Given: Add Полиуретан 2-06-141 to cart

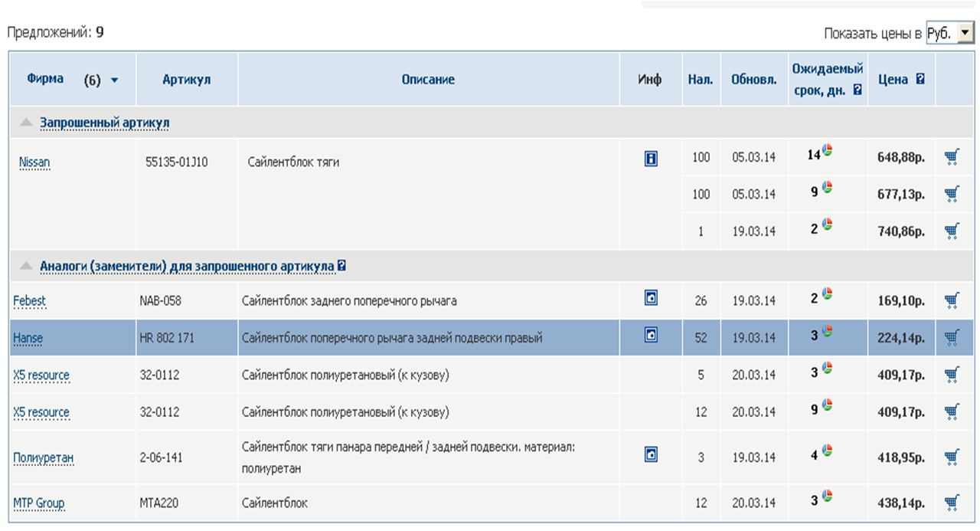Looking at the screenshot, I should point(952,457).
